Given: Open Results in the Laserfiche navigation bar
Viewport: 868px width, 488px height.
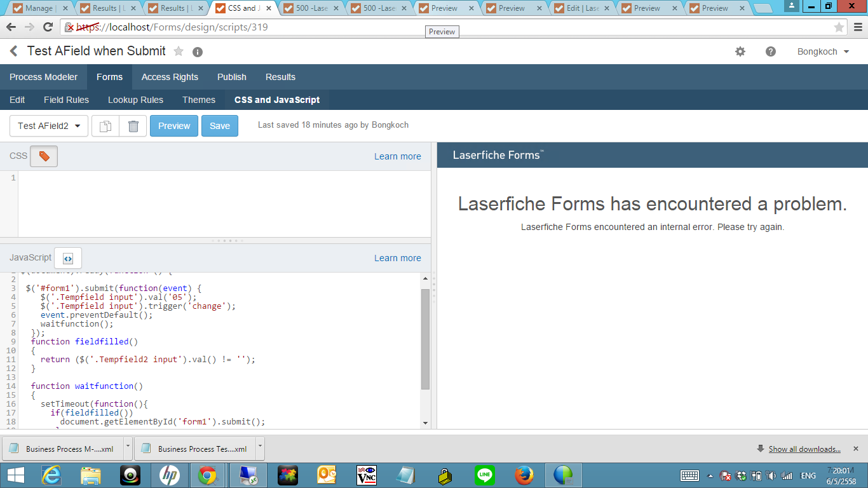Looking at the screenshot, I should pyautogui.click(x=280, y=77).
